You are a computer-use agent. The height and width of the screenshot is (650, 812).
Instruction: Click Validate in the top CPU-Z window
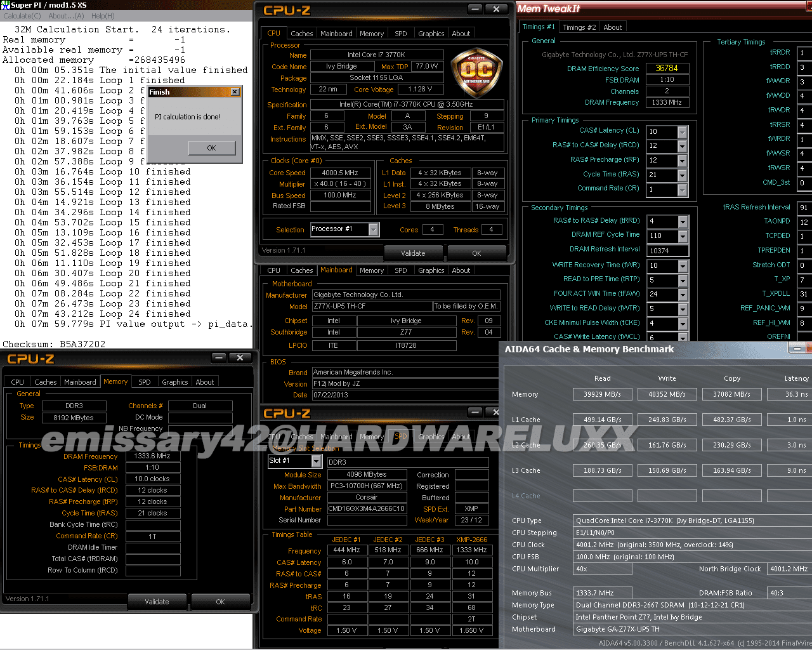click(x=413, y=253)
